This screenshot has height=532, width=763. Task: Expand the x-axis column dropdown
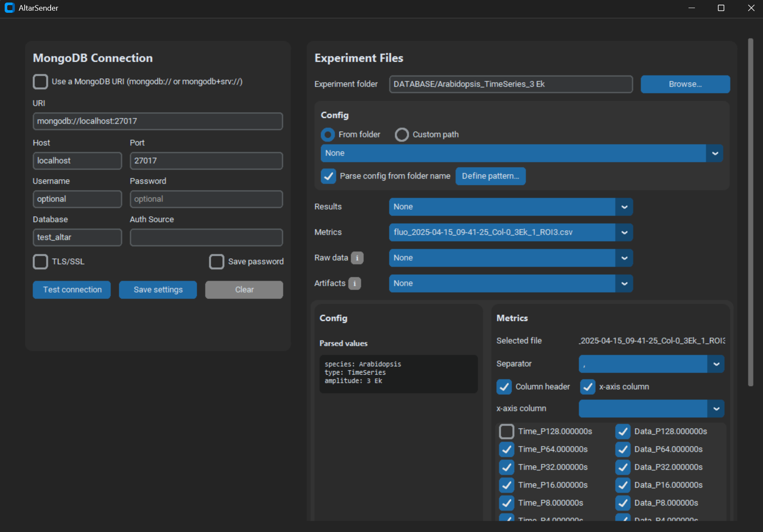[715, 409]
